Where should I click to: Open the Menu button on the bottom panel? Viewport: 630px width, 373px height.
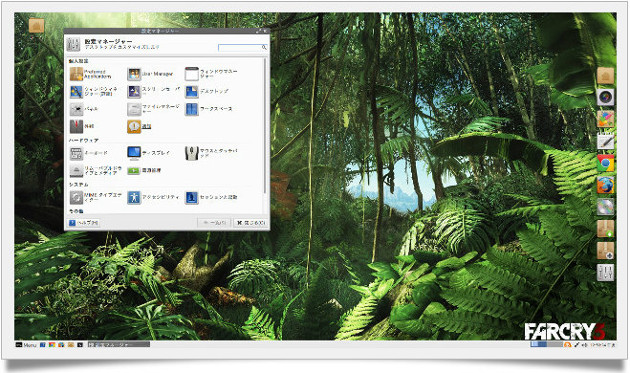pyautogui.click(x=26, y=345)
